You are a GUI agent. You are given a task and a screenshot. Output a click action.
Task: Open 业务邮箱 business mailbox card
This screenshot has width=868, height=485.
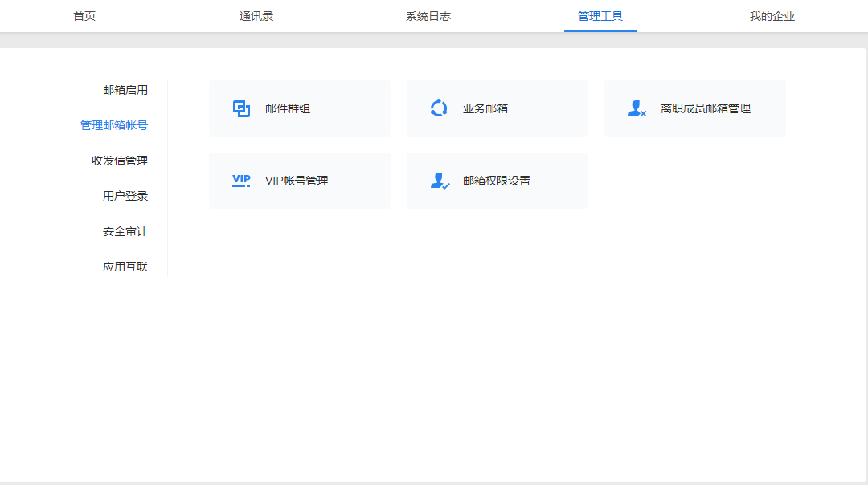pyautogui.click(x=497, y=108)
